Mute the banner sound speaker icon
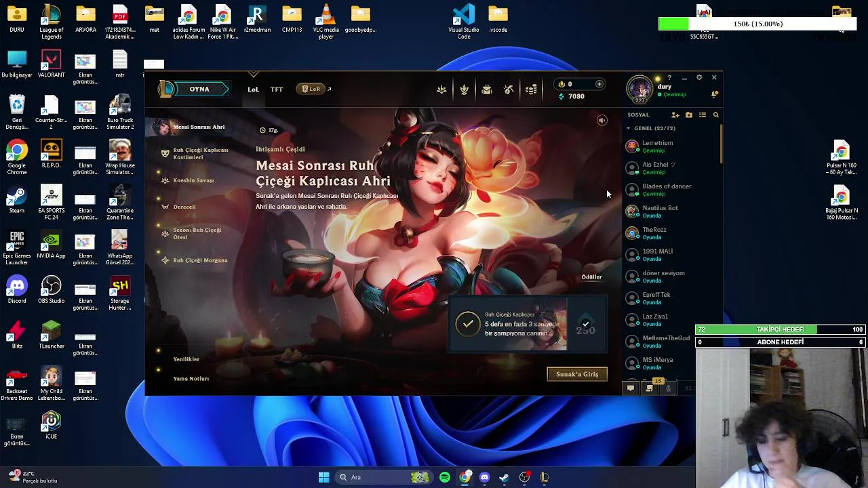Screen dimensions: 868x488 click(601, 121)
